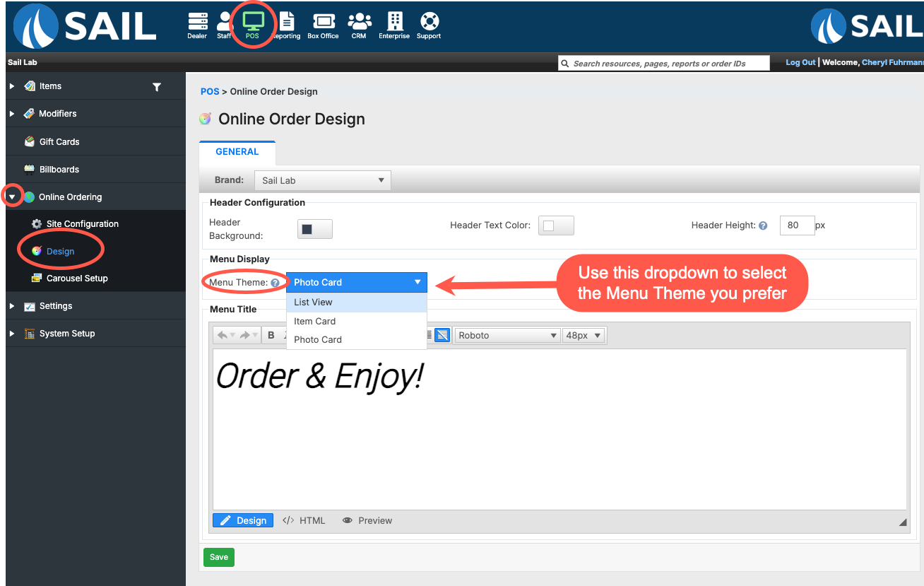Click the search magnifier icon
924x586 pixels.
click(564, 64)
